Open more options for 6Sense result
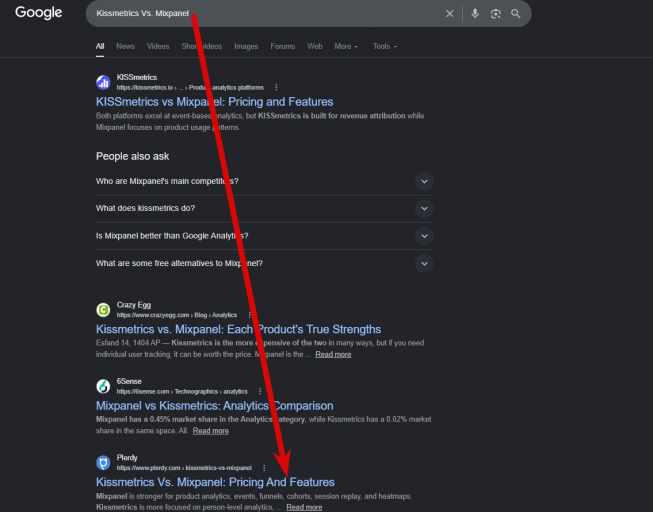Screen dimensions: 653x512 point(260,392)
